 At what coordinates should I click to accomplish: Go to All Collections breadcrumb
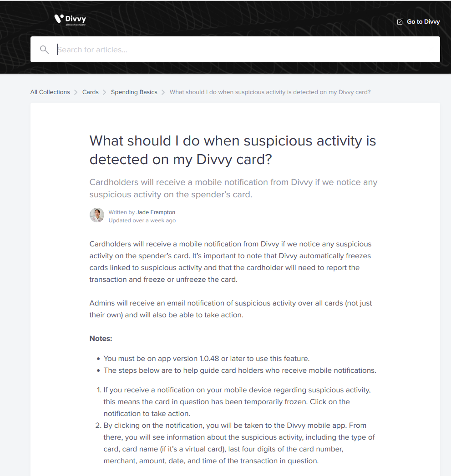[x=50, y=92]
